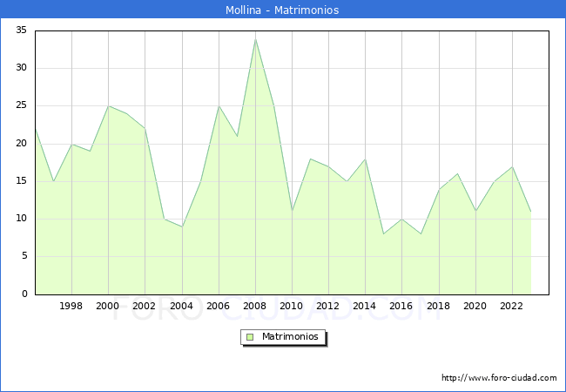Click the 2004 low data point
The height and width of the screenshot is (392, 566).
(x=182, y=226)
